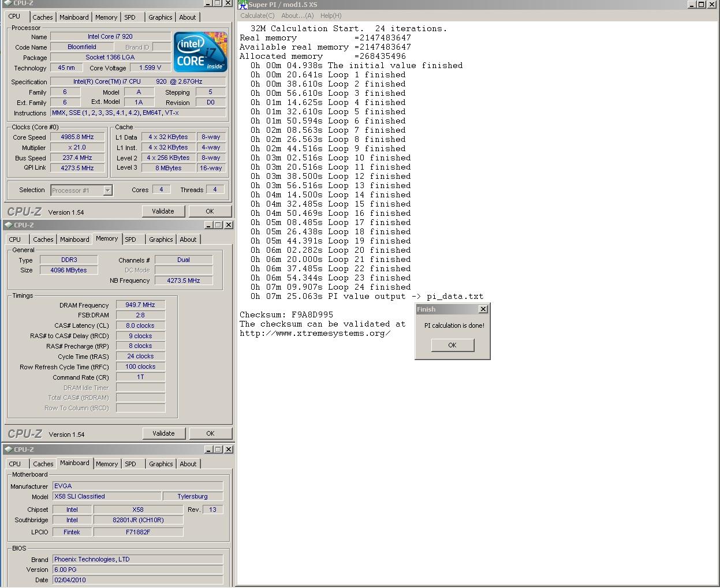Image resolution: width=720 pixels, height=588 pixels.
Task: Switch to SPD tab in top CPU-Z window
Action: coord(130,17)
